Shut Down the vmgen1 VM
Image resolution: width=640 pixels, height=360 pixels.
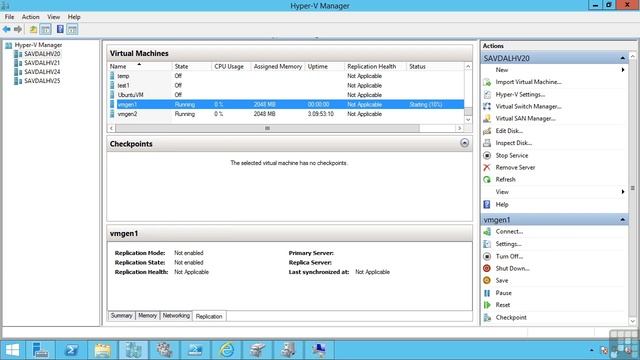tap(512, 269)
